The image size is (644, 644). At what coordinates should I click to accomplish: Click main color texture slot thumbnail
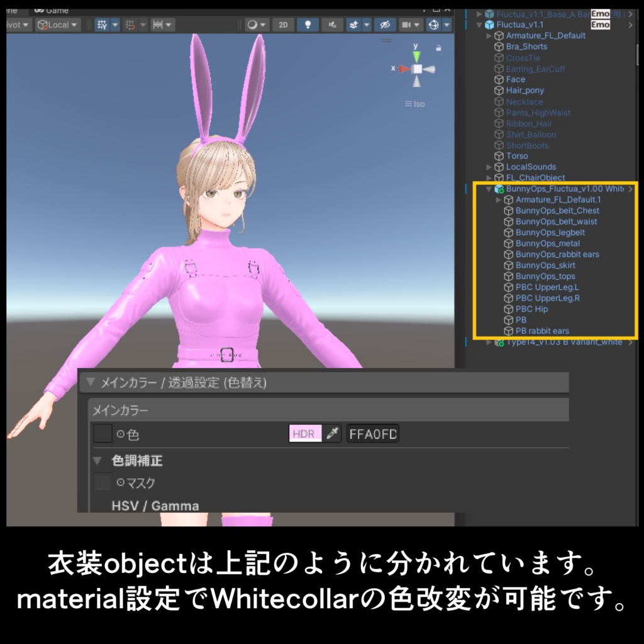[x=103, y=434]
